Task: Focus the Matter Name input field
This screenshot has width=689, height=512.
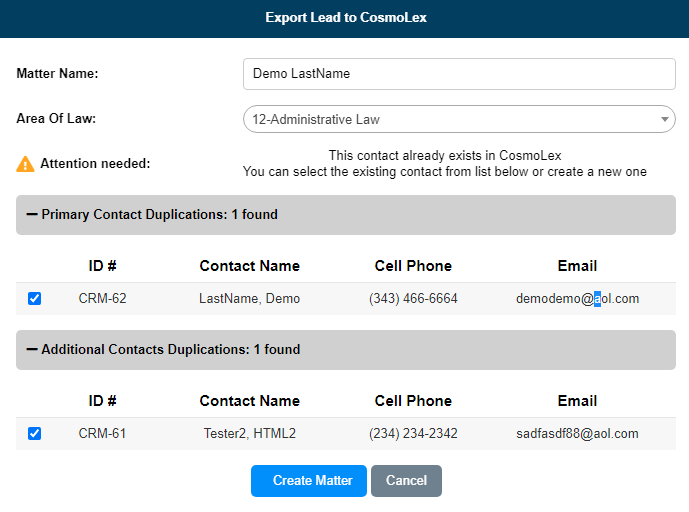Action: pyautogui.click(x=459, y=74)
